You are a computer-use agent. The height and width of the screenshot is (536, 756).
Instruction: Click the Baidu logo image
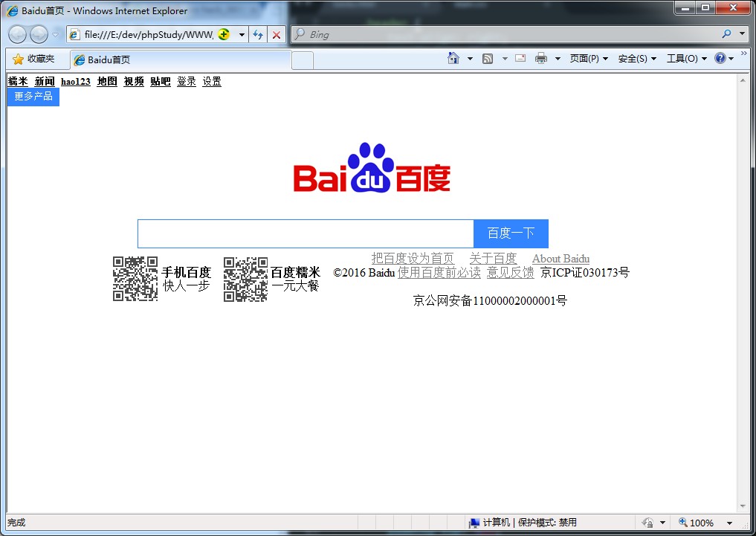pyautogui.click(x=372, y=168)
